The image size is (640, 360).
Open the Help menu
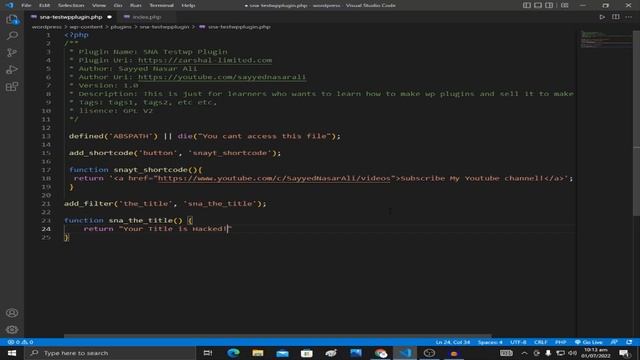[x=188, y=5]
